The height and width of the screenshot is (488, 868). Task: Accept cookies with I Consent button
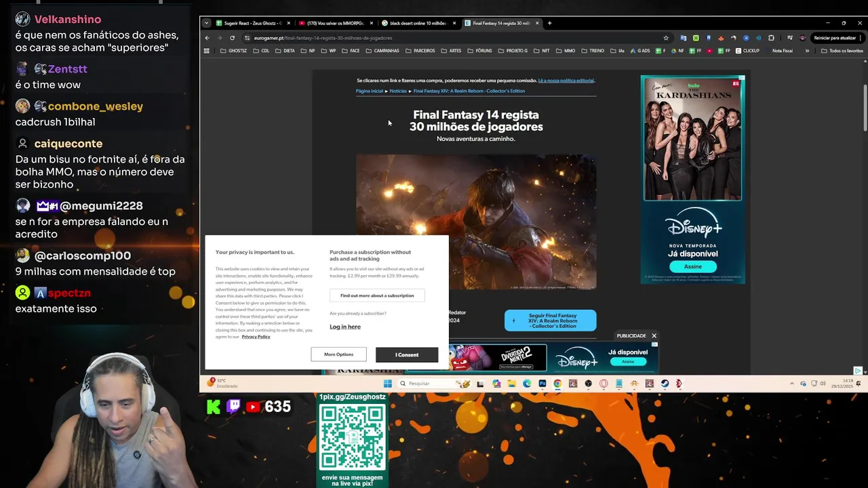[407, 354]
